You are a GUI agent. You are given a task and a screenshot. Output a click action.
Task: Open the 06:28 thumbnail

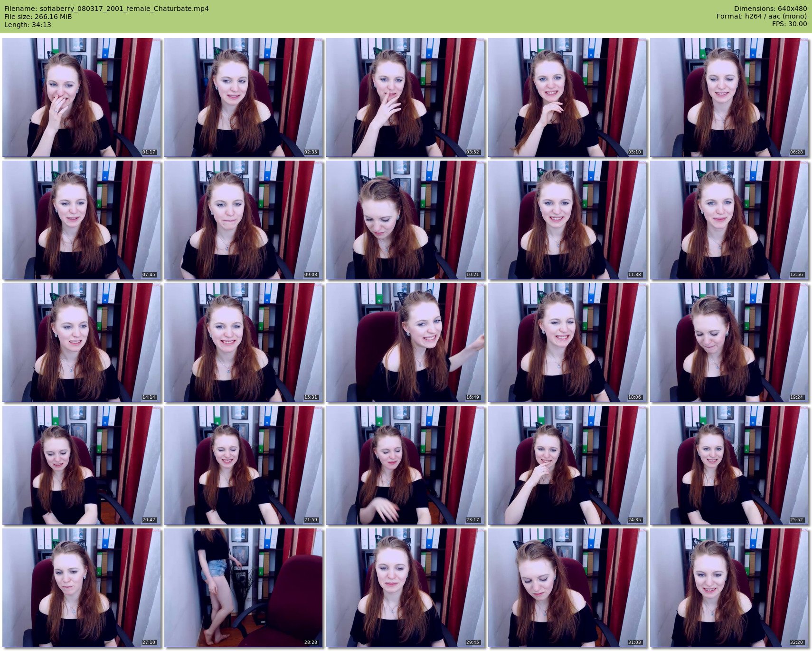[729, 97]
